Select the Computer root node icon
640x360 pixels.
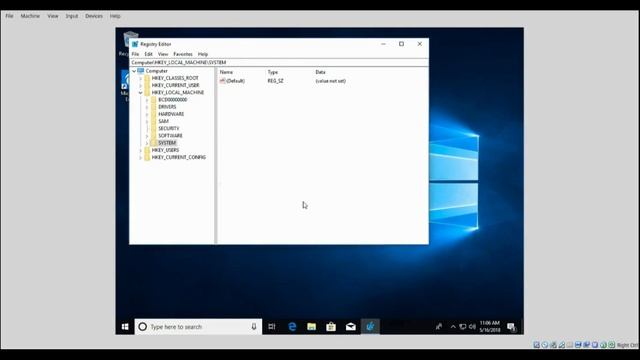pos(141,71)
